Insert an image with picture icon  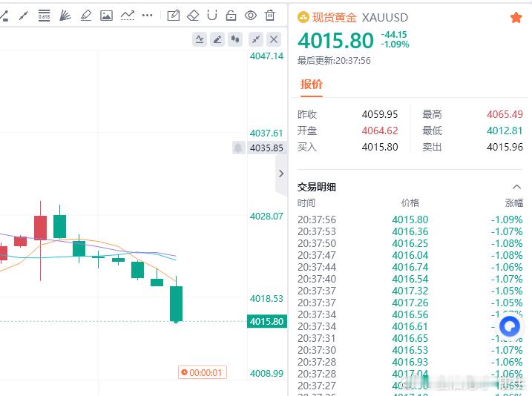(x=106, y=16)
